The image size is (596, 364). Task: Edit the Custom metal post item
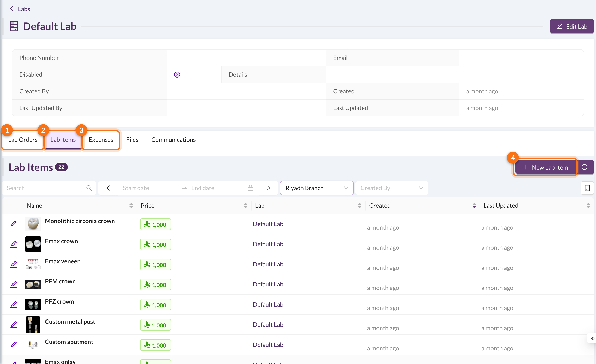pos(14,325)
